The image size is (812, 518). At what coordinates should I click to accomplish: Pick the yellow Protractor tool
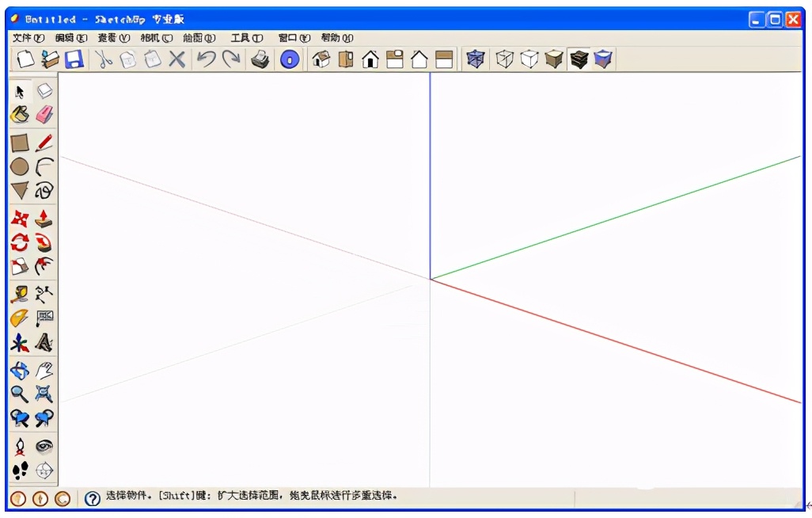(20, 318)
